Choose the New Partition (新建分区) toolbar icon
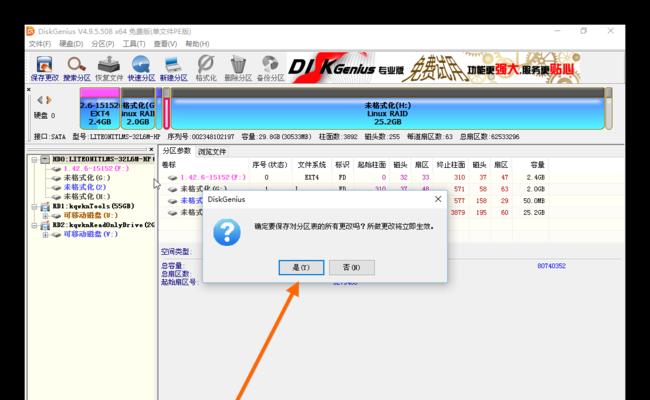650x400 pixels. 173,68
